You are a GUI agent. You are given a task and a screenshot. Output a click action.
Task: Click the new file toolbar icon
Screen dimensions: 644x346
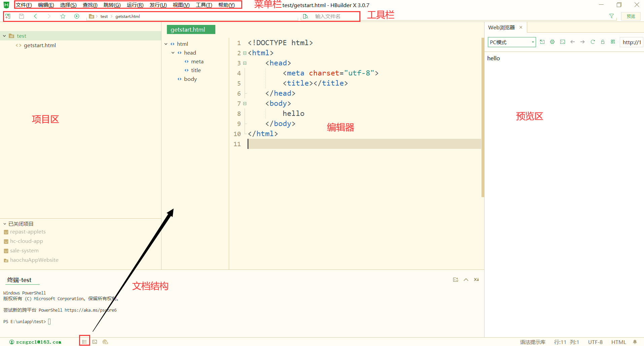coord(8,16)
